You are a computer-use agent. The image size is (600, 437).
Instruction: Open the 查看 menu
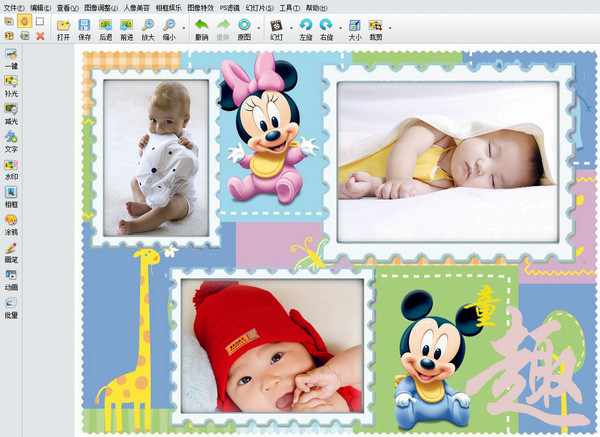tap(68, 8)
